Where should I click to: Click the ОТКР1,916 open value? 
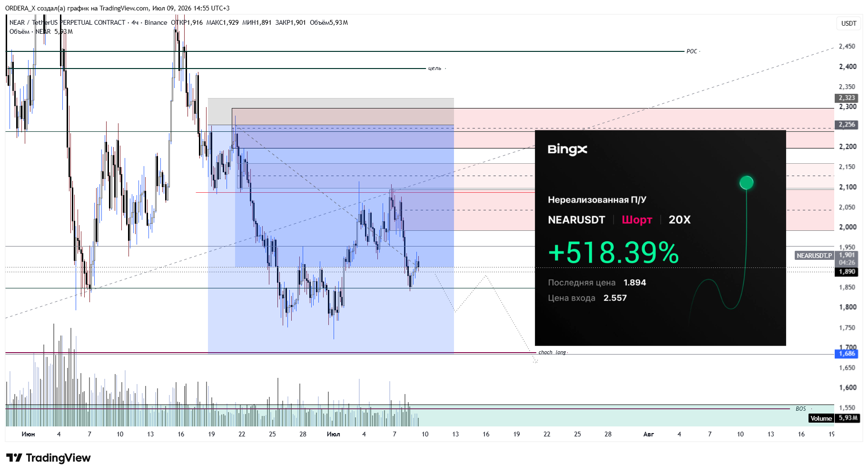(187, 22)
